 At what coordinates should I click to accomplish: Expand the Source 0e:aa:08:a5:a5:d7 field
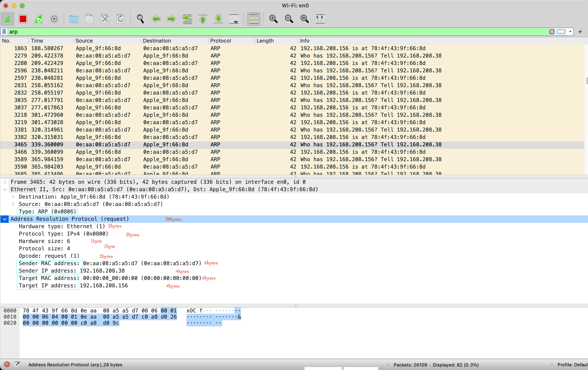(13, 204)
